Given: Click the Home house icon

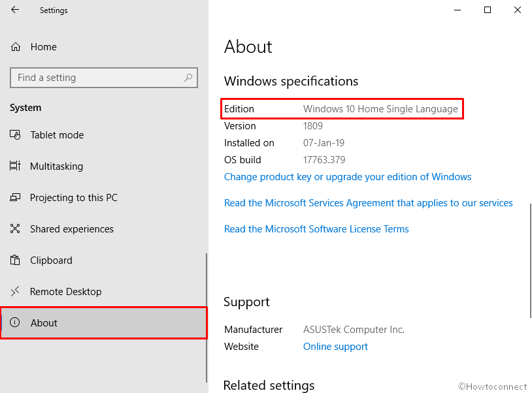Looking at the screenshot, I should tap(16, 47).
